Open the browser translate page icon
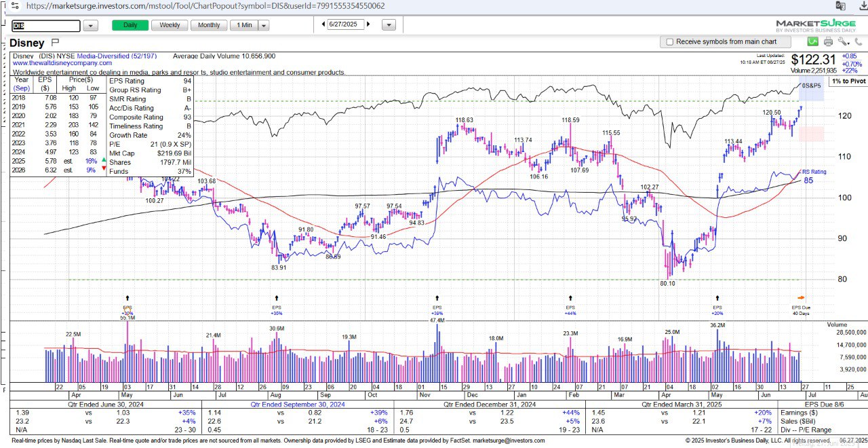This screenshot has width=868, height=448. [841, 6]
